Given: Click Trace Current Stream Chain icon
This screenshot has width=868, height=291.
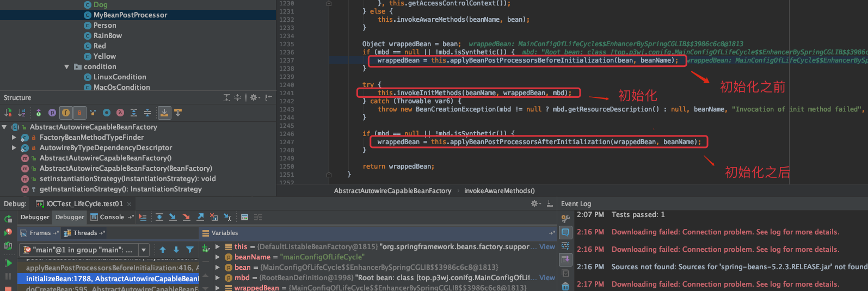Looking at the screenshot, I should pos(258,217).
